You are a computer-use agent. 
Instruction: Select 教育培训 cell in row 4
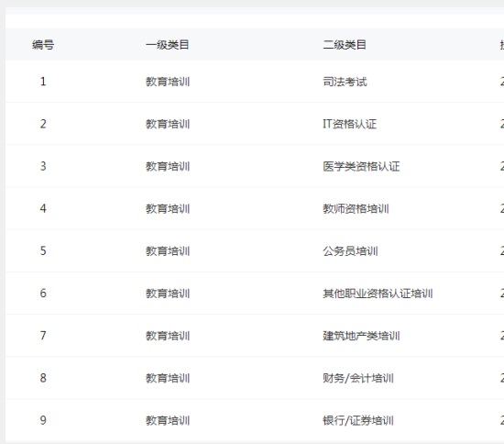click(168, 209)
